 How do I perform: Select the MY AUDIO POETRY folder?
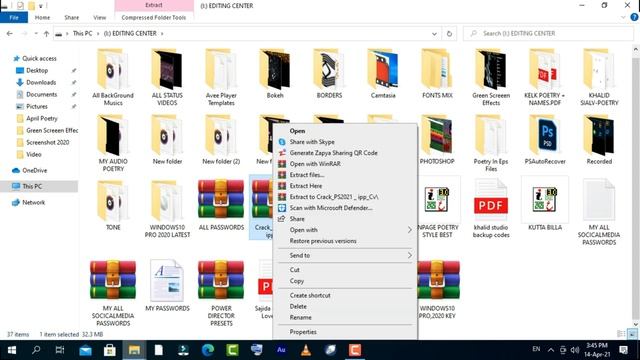(x=113, y=143)
